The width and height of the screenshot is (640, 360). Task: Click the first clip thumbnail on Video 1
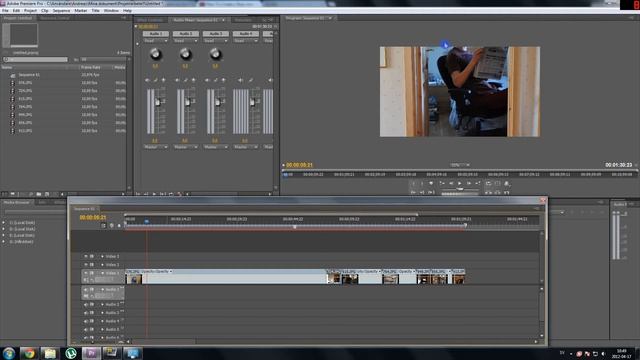[x=134, y=279]
